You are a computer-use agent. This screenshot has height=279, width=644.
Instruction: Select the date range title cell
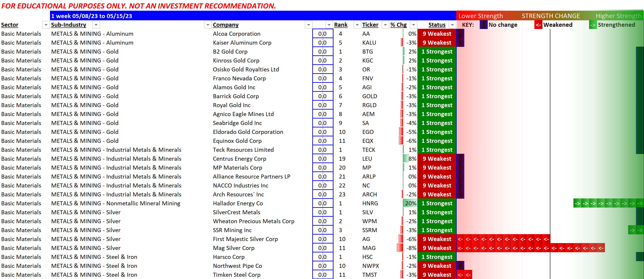pos(92,16)
